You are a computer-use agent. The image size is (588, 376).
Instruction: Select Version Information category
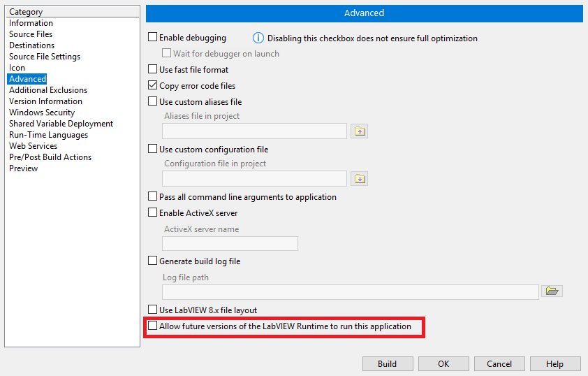[x=46, y=101]
